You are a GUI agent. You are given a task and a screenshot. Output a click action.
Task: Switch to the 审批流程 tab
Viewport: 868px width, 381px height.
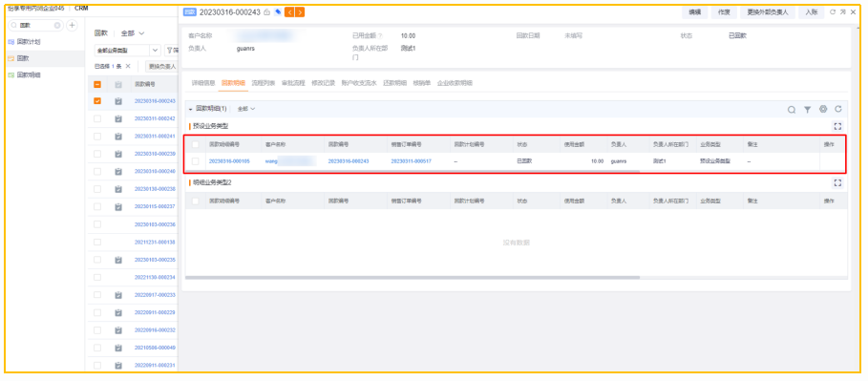[x=293, y=83]
